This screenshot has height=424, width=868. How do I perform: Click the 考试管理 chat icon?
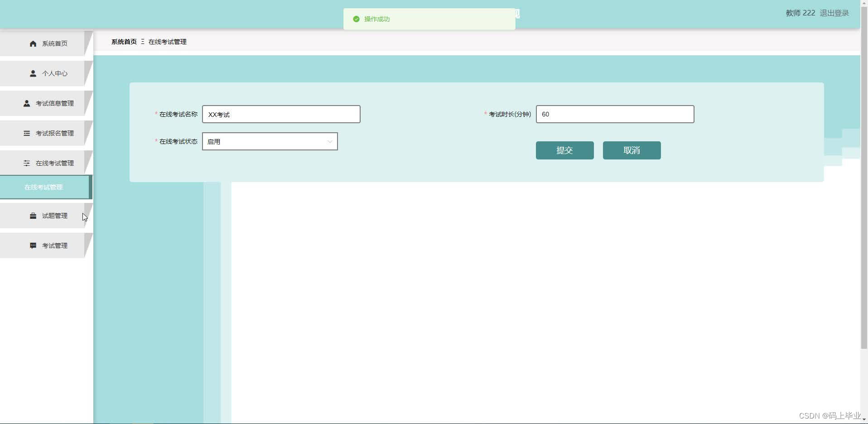tap(32, 245)
